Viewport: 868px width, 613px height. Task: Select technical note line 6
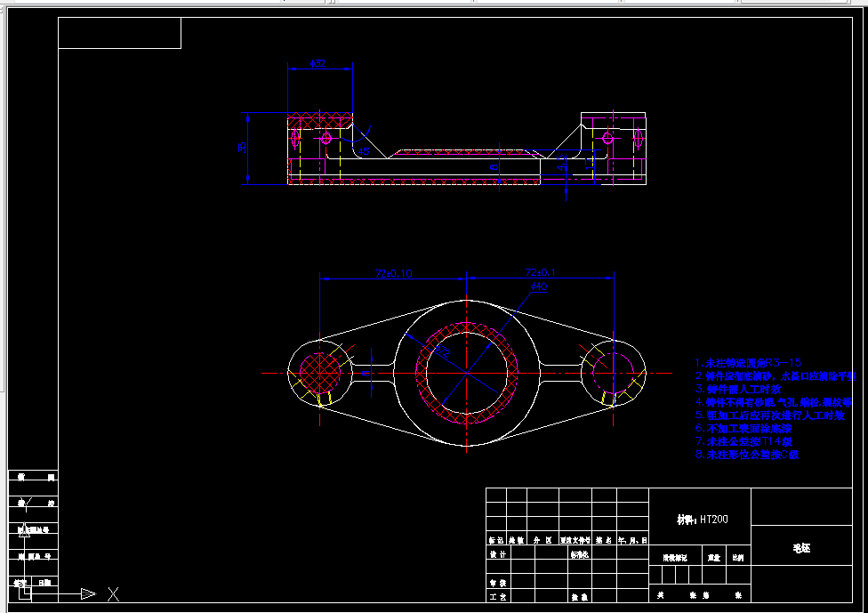tap(743, 429)
